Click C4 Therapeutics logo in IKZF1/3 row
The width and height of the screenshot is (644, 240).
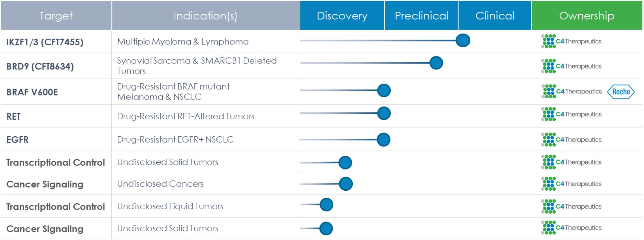[571, 41]
